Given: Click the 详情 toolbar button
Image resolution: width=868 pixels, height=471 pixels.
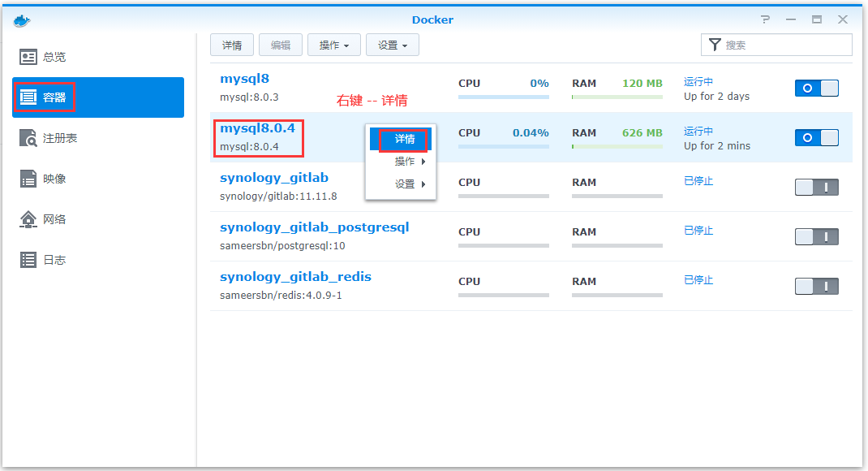Looking at the screenshot, I should pyautogui.click(x=232, y=45).
